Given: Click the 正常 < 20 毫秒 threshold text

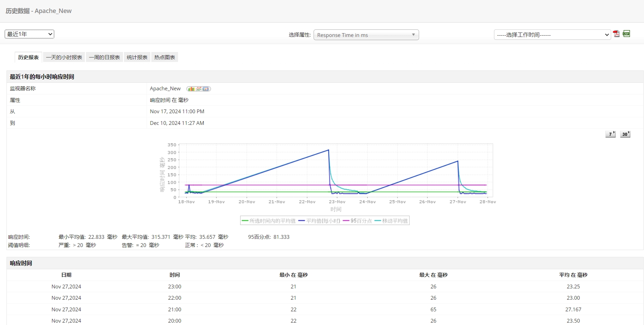Looking at the screenshot, I should [x=204, y=245].
